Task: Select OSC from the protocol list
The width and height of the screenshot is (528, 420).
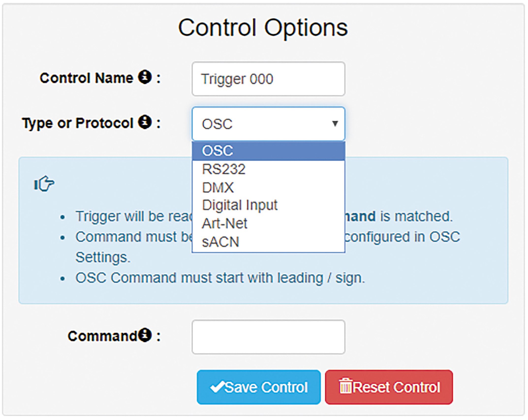Action: [x=268, y=151]
